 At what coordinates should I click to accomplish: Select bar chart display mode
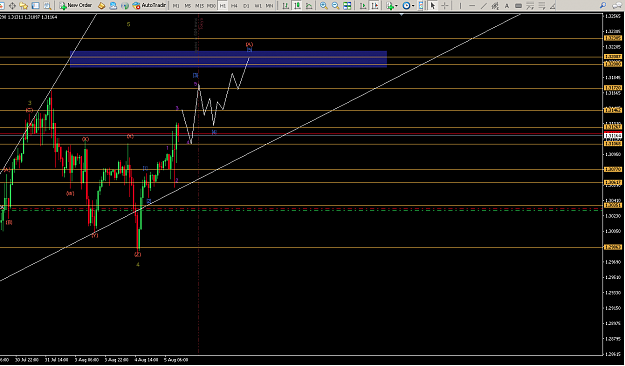point(285,6)
